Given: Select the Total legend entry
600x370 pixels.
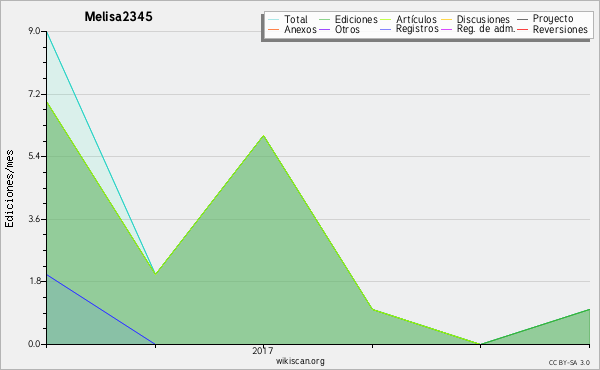Looking at the screenshot, I should coord(295,19).
